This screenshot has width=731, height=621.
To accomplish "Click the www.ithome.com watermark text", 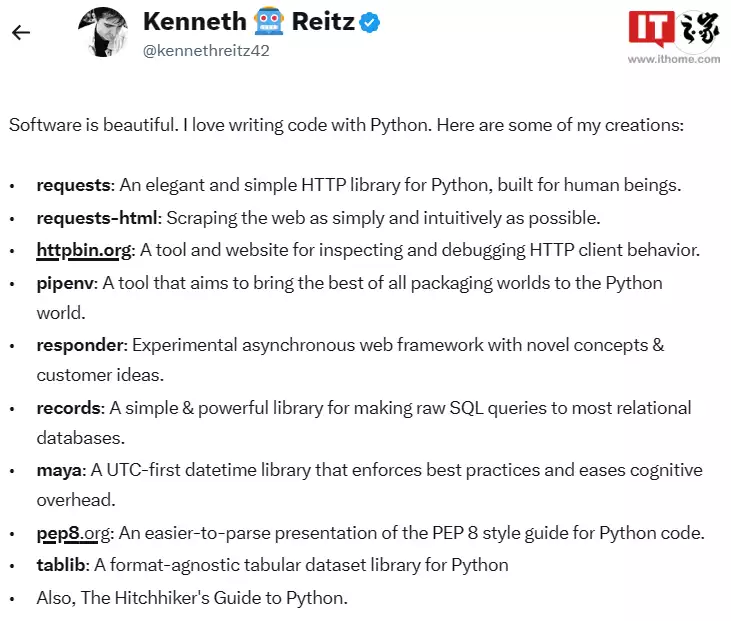I will (x=674, y=59).
